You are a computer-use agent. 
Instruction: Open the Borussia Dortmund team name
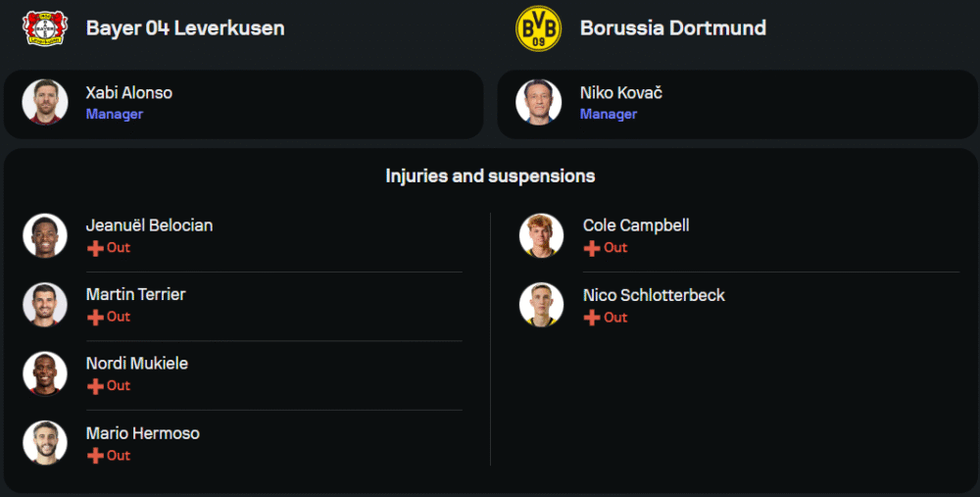tap(673, 27)
